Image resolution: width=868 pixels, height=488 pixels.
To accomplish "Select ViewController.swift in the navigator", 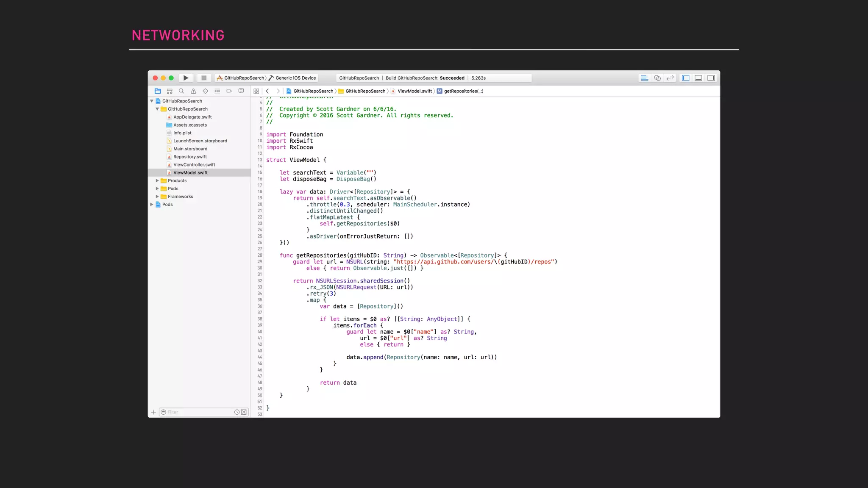I will [194, 165].
